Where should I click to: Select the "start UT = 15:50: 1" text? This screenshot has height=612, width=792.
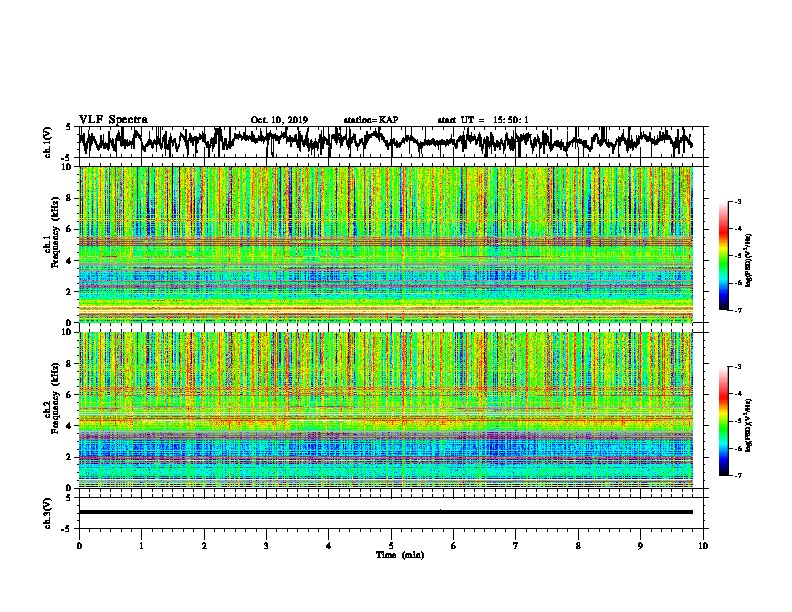pyautogui.click(x=483, y=120)
